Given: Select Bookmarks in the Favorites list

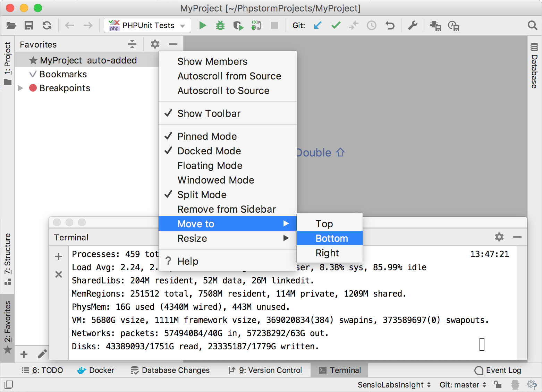Looking at the screenshot, I should [63, 74].
